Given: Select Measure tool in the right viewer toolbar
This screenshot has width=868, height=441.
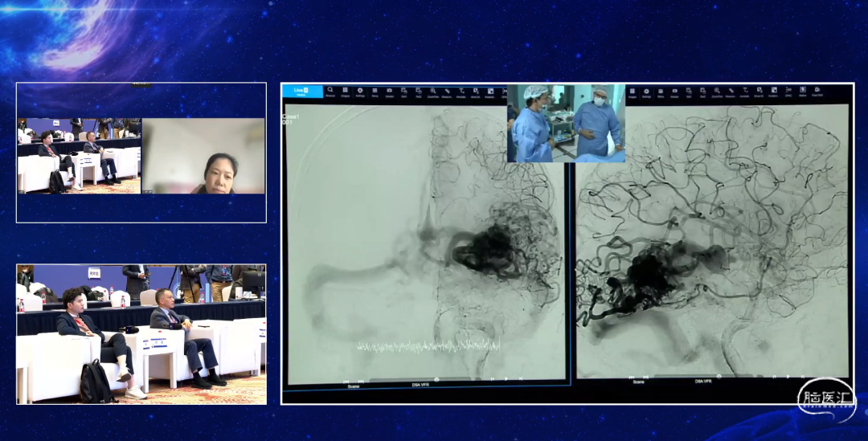Looking at the screenshot, I should point(731,92).
